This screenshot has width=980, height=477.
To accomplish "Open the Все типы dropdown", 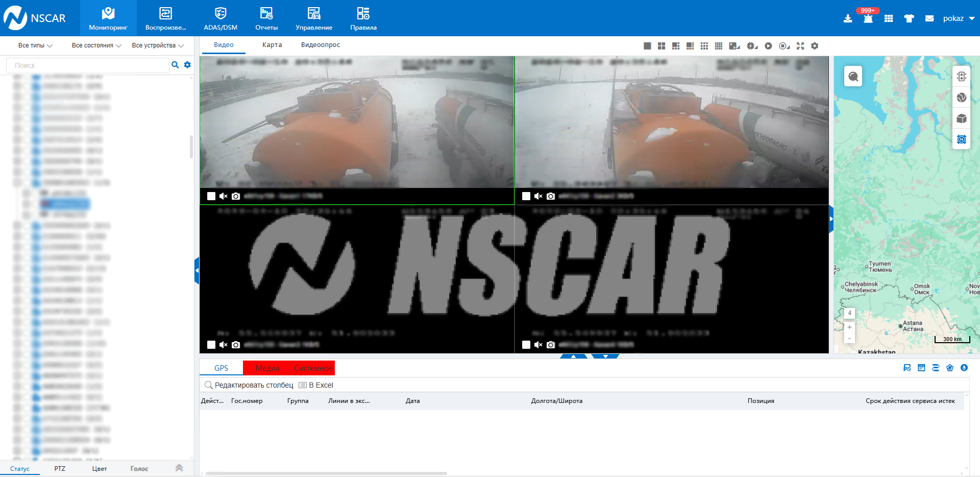I will point(36,45).
